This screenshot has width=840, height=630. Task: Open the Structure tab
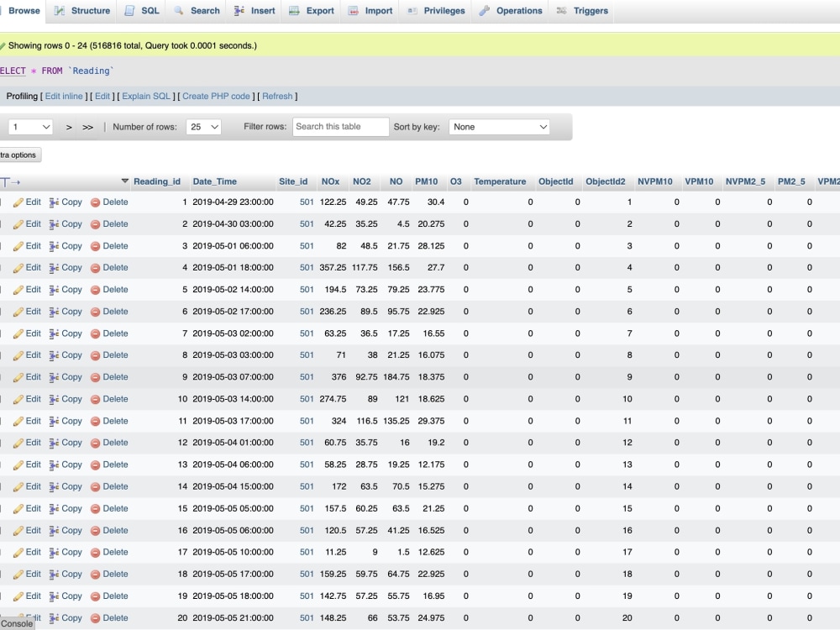82,11
